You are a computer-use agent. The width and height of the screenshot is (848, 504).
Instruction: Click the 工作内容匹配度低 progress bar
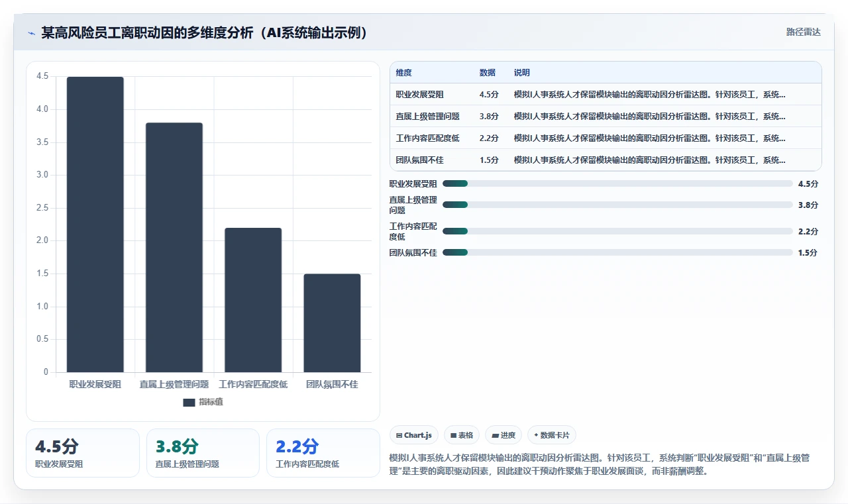(617, 231)
